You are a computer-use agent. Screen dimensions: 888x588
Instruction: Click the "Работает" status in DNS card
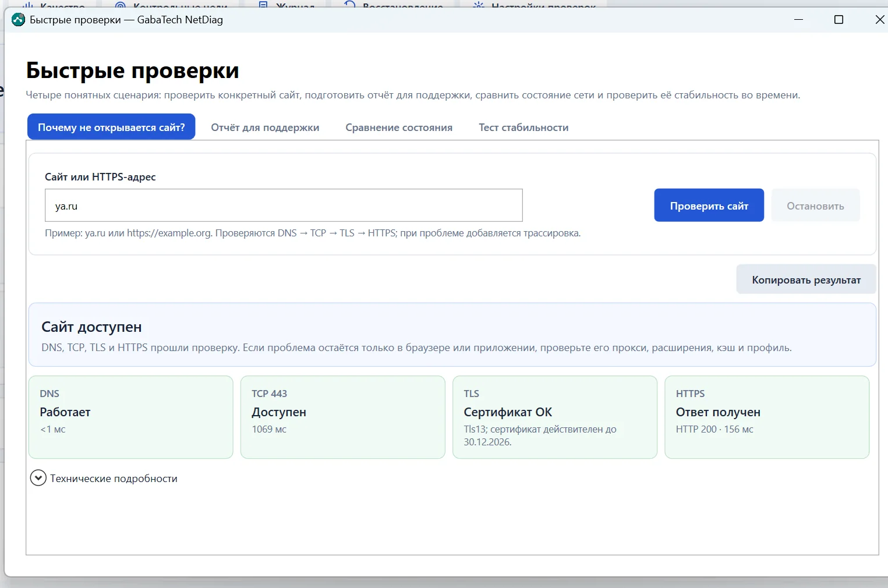point(65,412)
